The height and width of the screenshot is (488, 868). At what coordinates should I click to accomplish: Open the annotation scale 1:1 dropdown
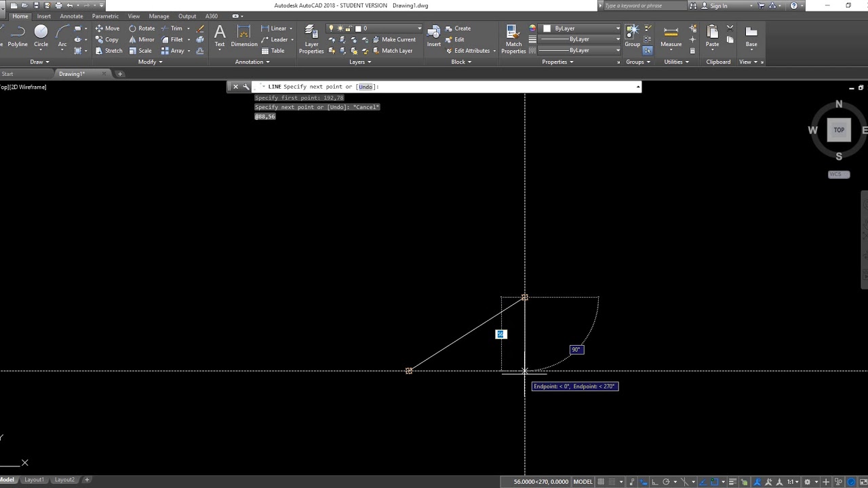click(793, 481)
